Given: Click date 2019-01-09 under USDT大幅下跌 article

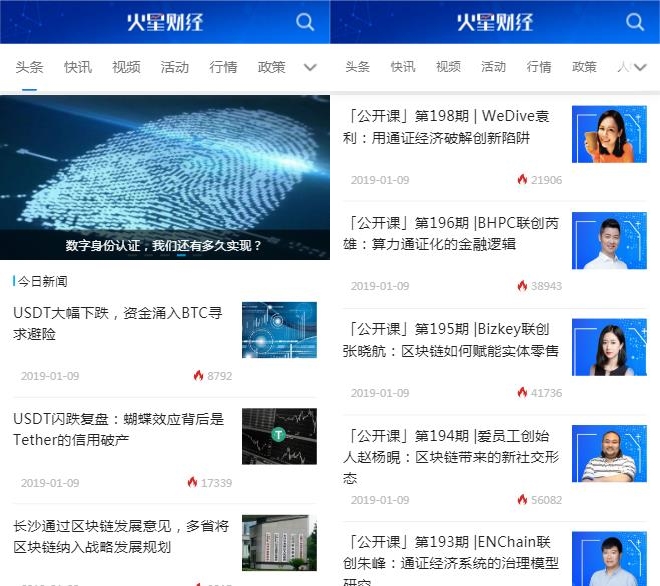Looking at the screenshot, I should click(50, 376).
